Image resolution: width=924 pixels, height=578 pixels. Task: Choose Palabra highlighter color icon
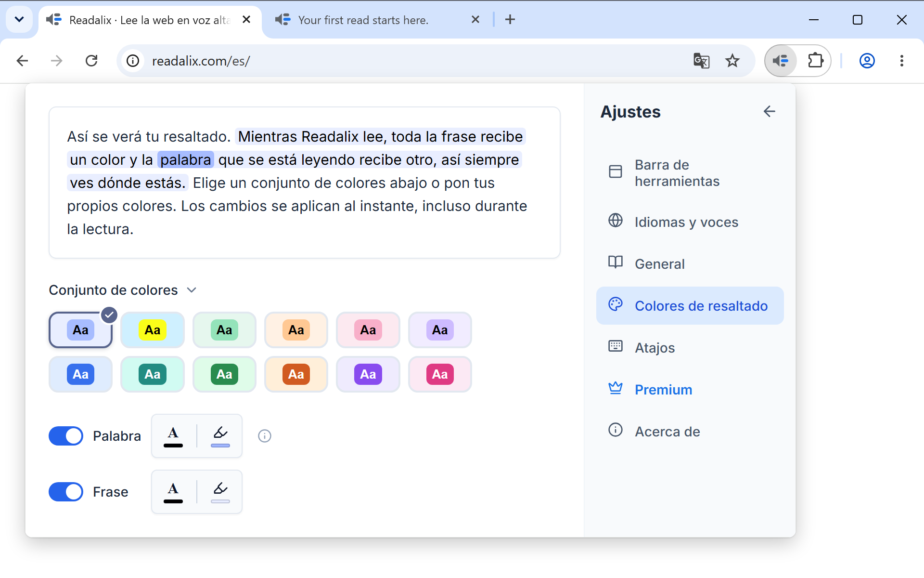pos(220,436)
